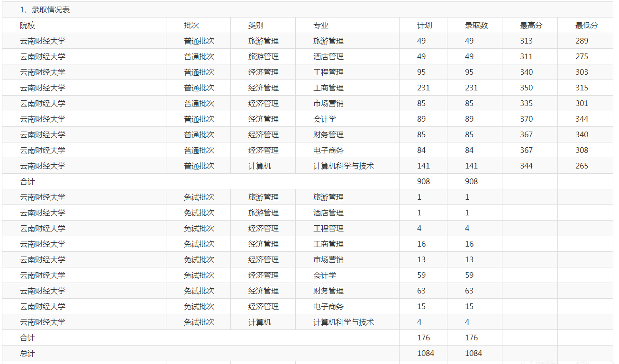
Task: Click the 类别 column header
Action: [255, 26]
